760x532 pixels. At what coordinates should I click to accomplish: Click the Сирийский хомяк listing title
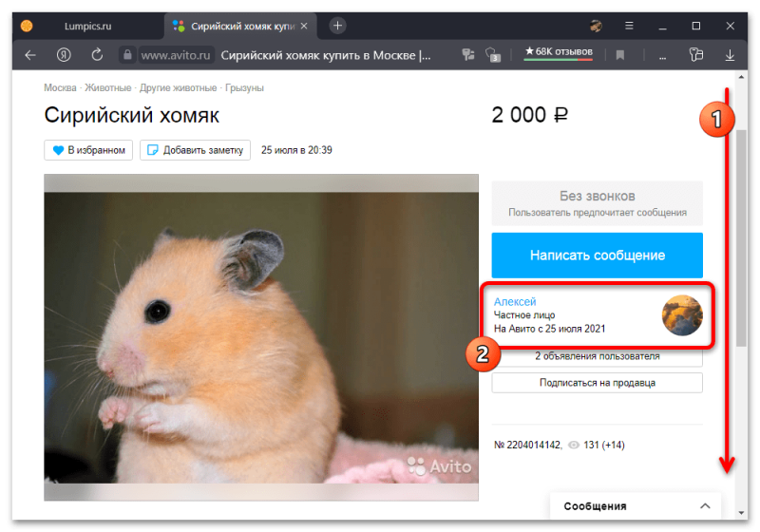(131, 115)
